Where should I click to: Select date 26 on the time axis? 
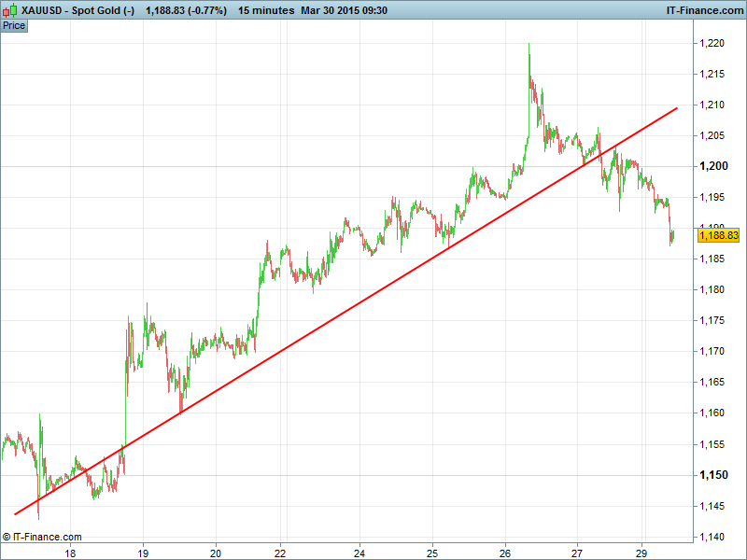[505, 552]
